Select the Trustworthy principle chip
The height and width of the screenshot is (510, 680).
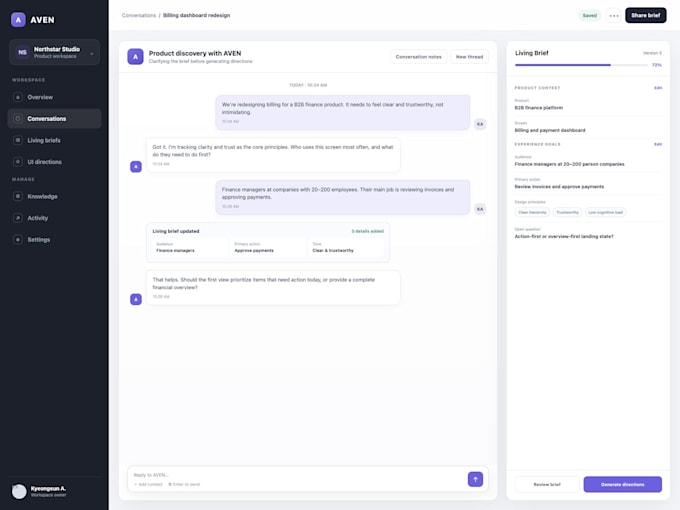tap(567, 212)
